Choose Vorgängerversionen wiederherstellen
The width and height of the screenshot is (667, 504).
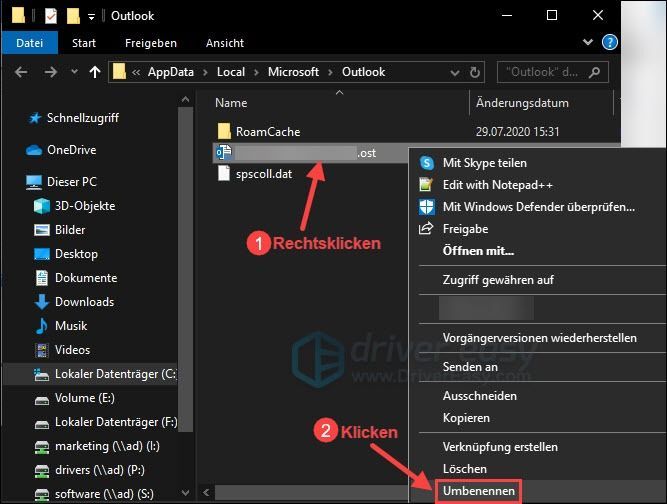click(539, 338)
